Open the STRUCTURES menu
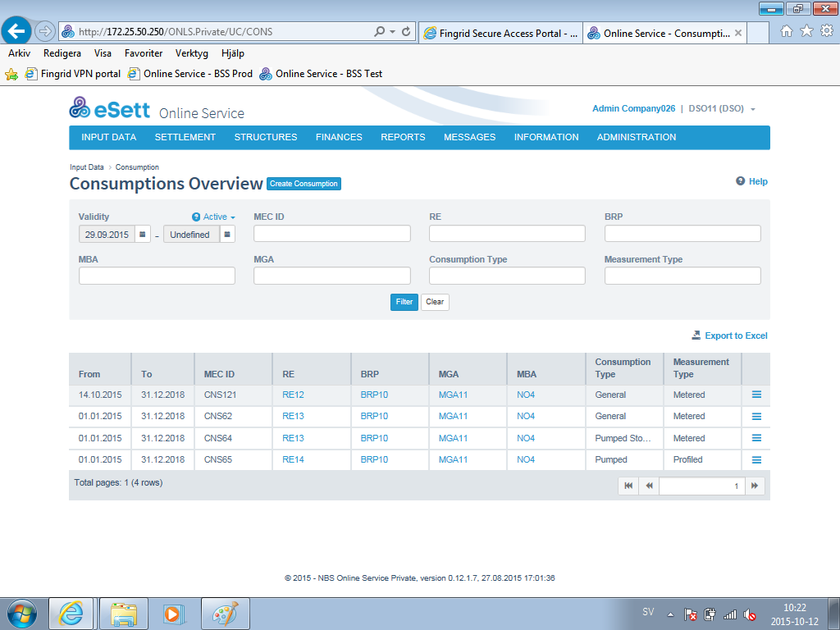Viewport: 840px width, 630px height. [266, 137]
